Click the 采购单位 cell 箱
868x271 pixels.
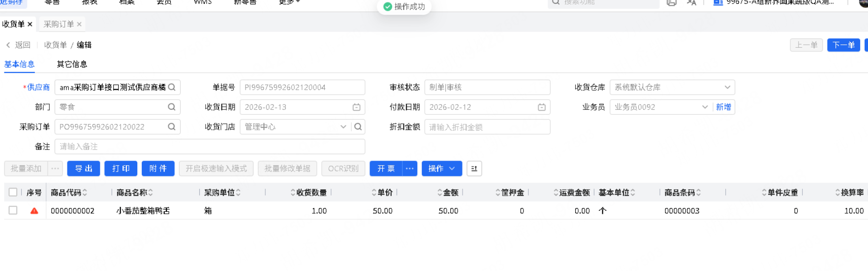208,211
